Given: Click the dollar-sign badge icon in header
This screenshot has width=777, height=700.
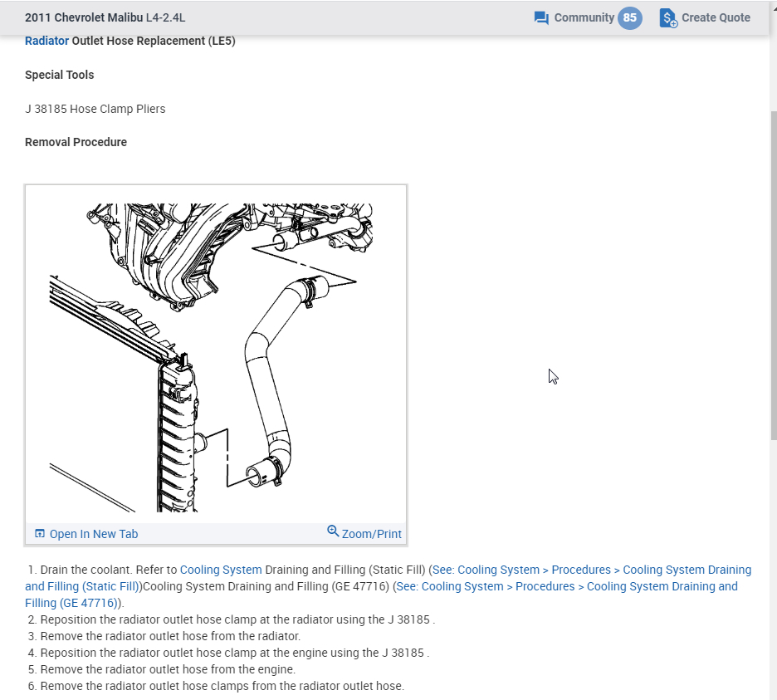Looking at the screenshot, I should click(x=667, y=17).
